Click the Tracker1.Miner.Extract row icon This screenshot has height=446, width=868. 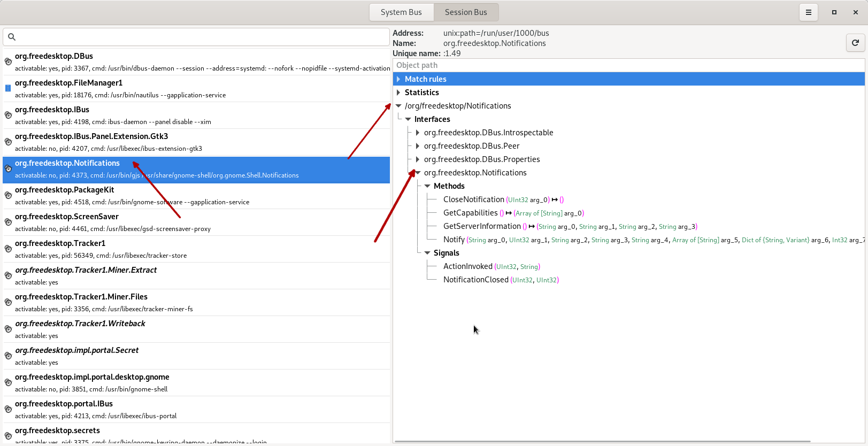tap(8, 275)
